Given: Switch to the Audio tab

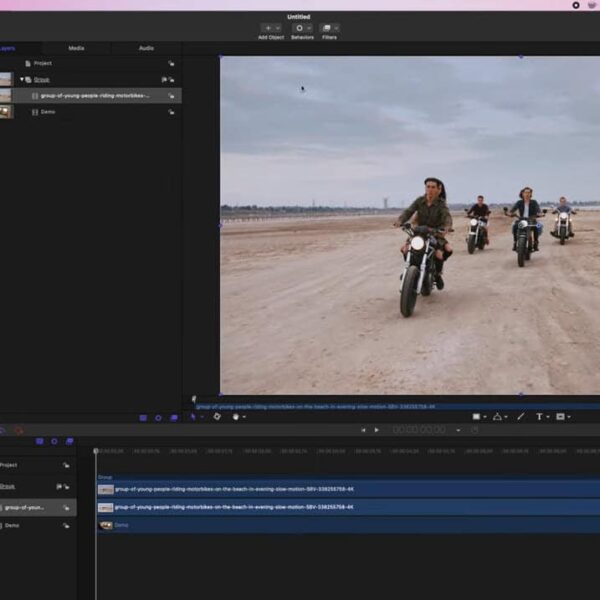Looking at the screenshot, I should point(146,48).
